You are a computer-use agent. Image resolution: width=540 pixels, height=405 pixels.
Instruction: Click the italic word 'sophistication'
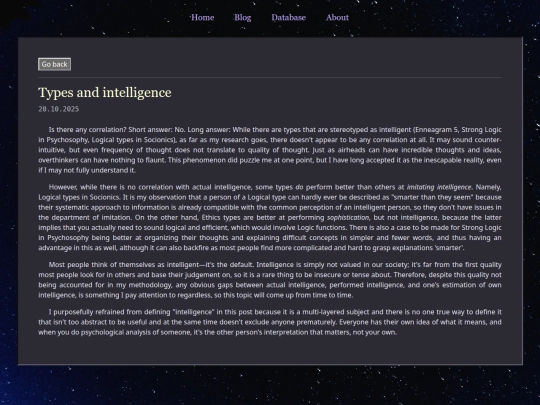pos(348,218)
